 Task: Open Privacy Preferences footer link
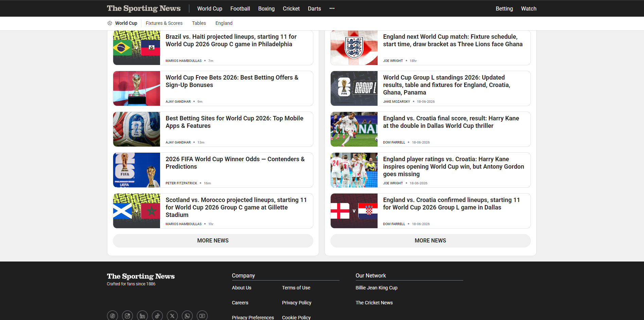(253, 317)
